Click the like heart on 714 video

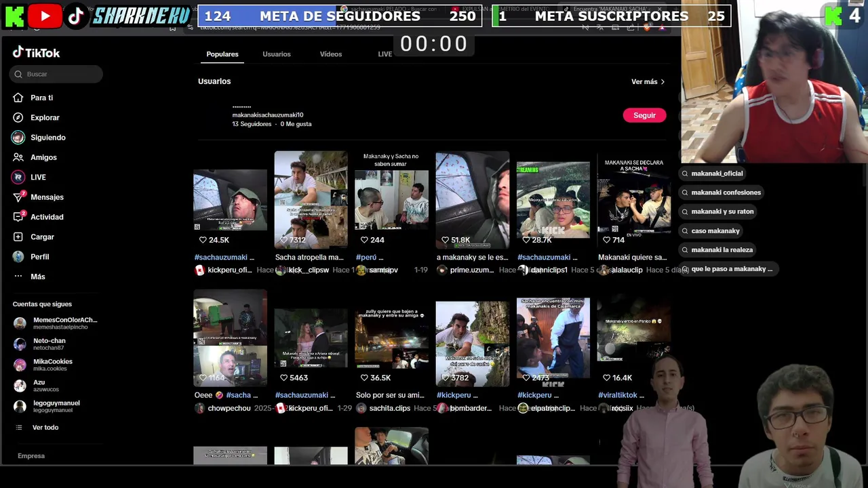[607, 240]
